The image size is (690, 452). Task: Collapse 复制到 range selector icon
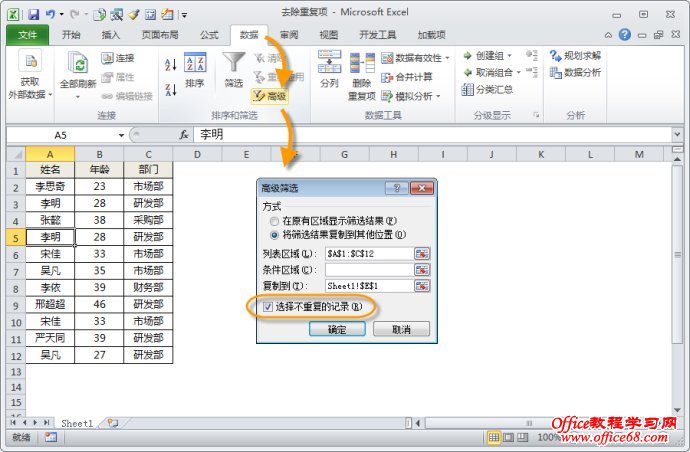point(422,286)
